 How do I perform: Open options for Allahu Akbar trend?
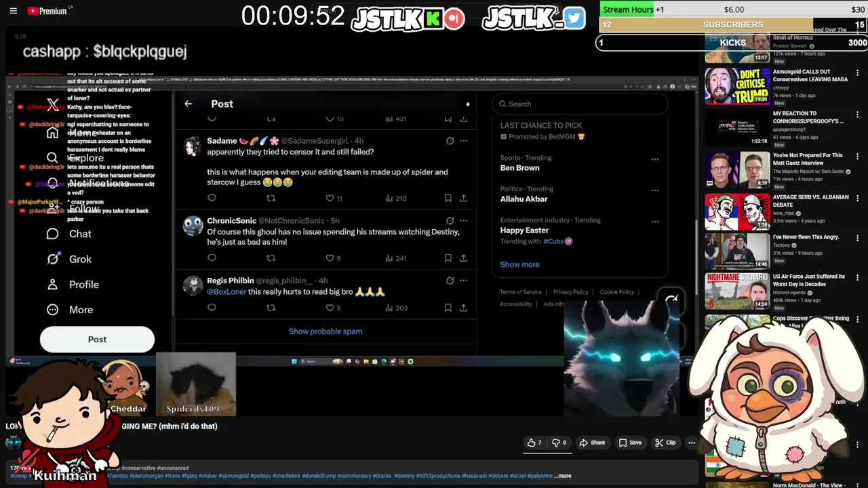[655, 190]
